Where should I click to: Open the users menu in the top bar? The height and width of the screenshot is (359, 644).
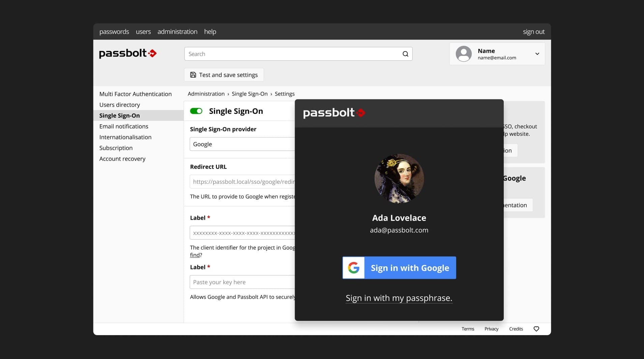tap(143, 32)
